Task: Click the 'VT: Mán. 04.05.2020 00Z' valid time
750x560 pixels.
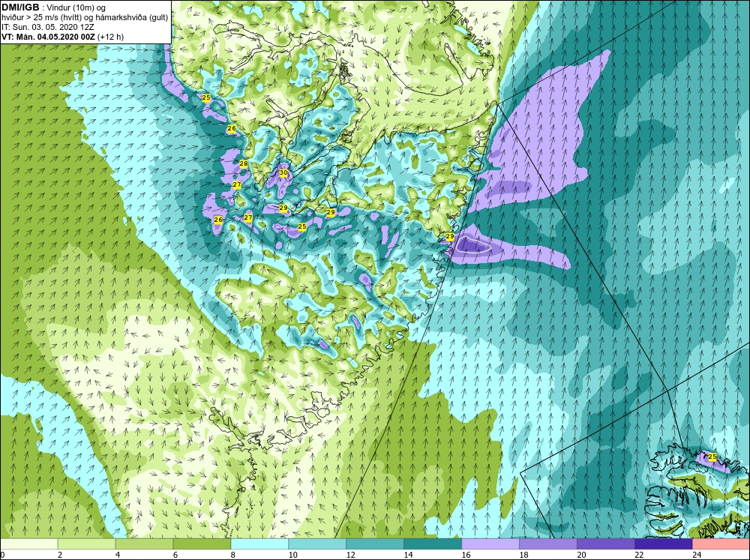Action: 48,37
